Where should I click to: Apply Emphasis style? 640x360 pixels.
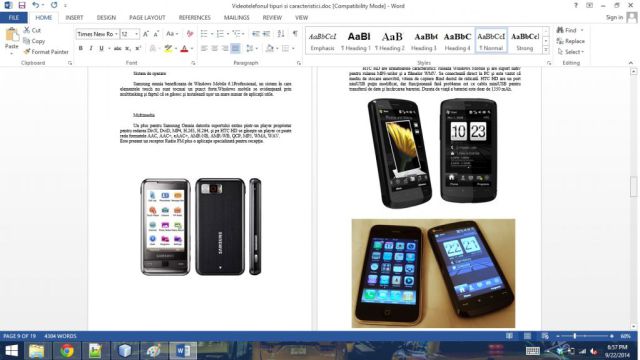point(322,40)
